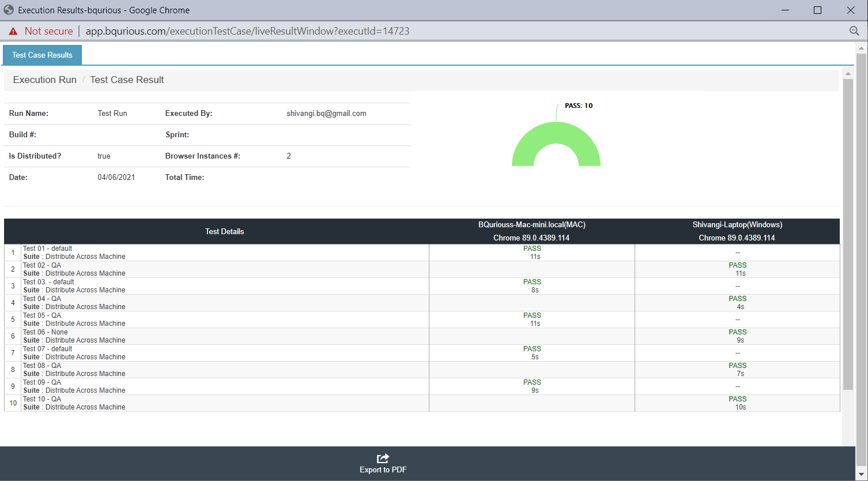
Task: Click the inner vertical scrollbar thumb
Action: click(848, 234)
